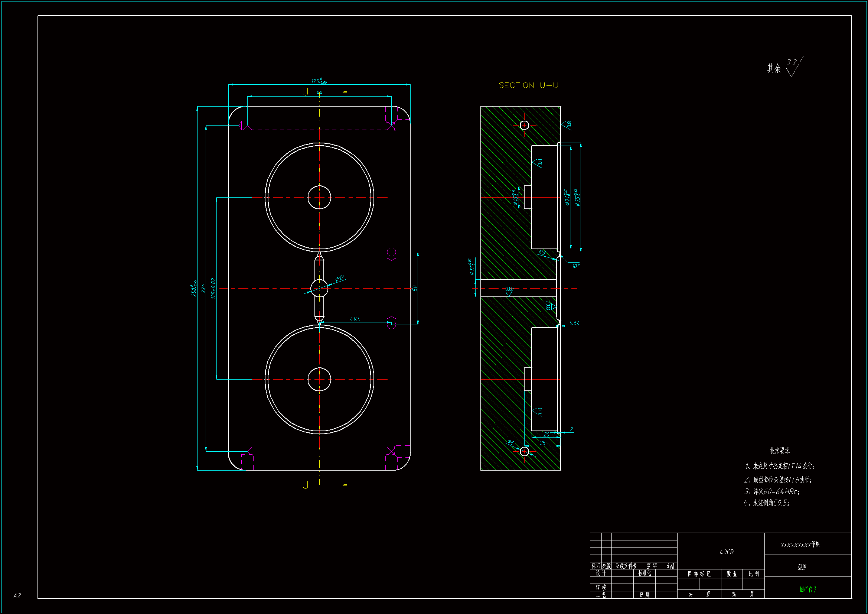Select the small center circle of the upper cavity
The width and height of the screenshot is (868, 614).
pos(319,197)
